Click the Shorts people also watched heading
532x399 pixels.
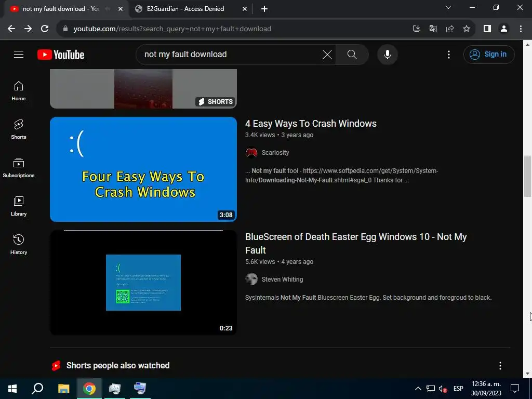click(118, 365)
